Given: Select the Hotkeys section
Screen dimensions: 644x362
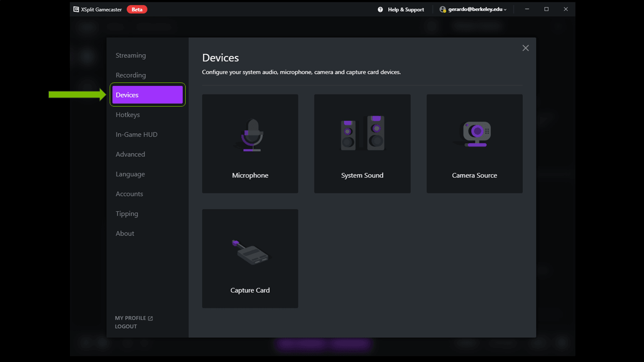Looking at the screenshot, I should tap(127, 115).
